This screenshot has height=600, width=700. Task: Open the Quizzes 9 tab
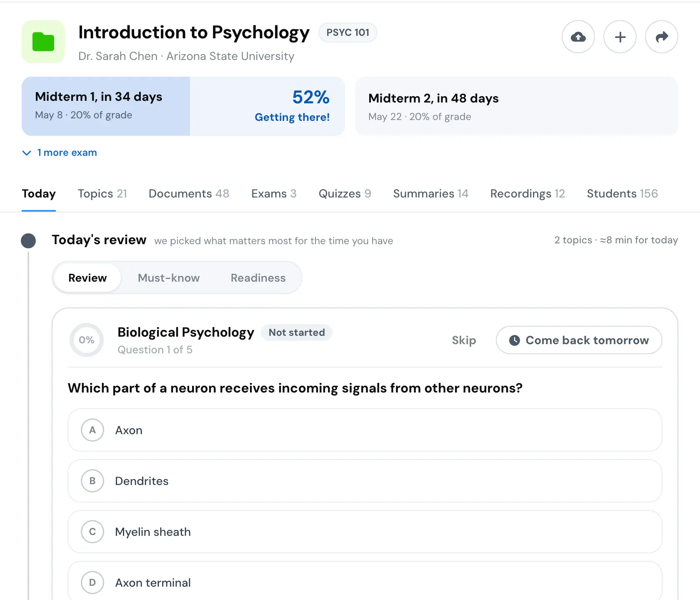pyautogui.click(x=345, y=194)
